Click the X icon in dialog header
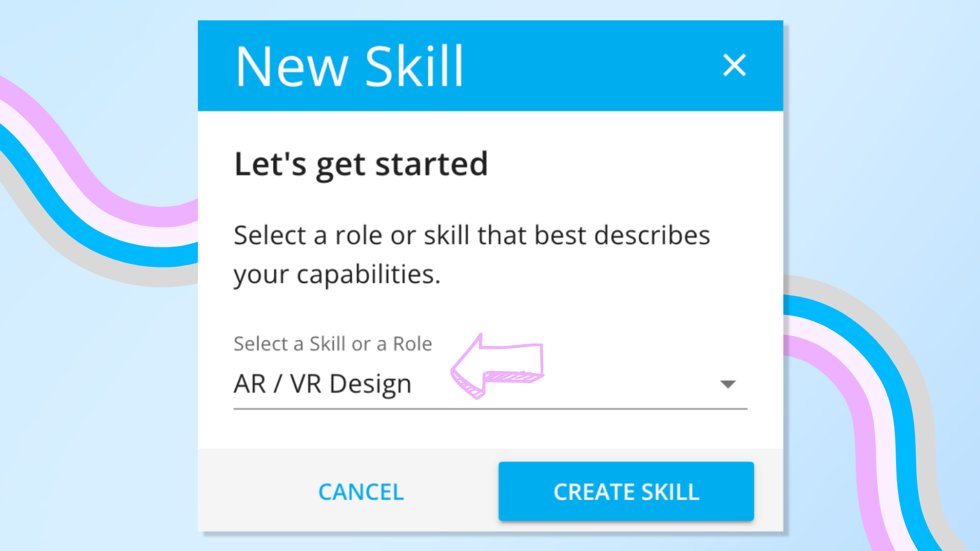This screenshot has width=980, height=551. tap(734, 65)
